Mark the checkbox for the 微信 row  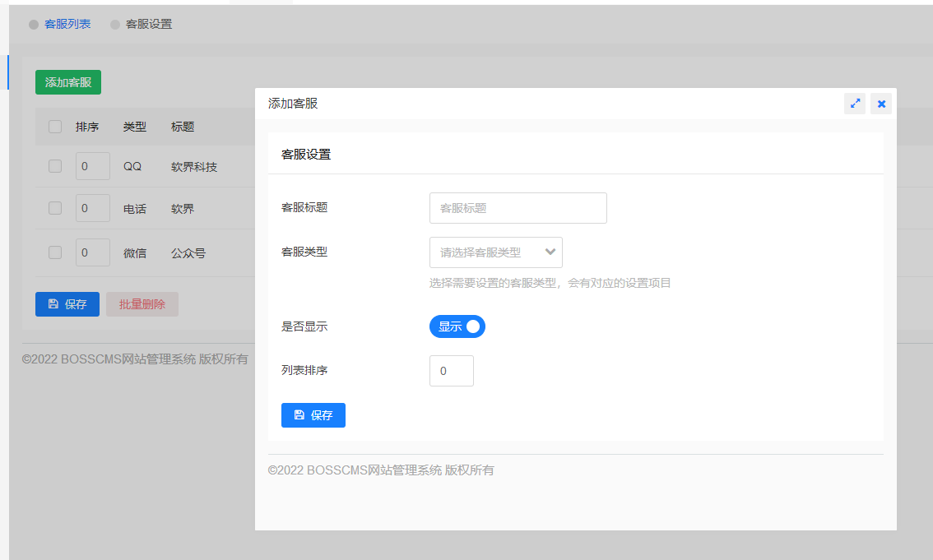pyautogui.click(x=55, y=252)
